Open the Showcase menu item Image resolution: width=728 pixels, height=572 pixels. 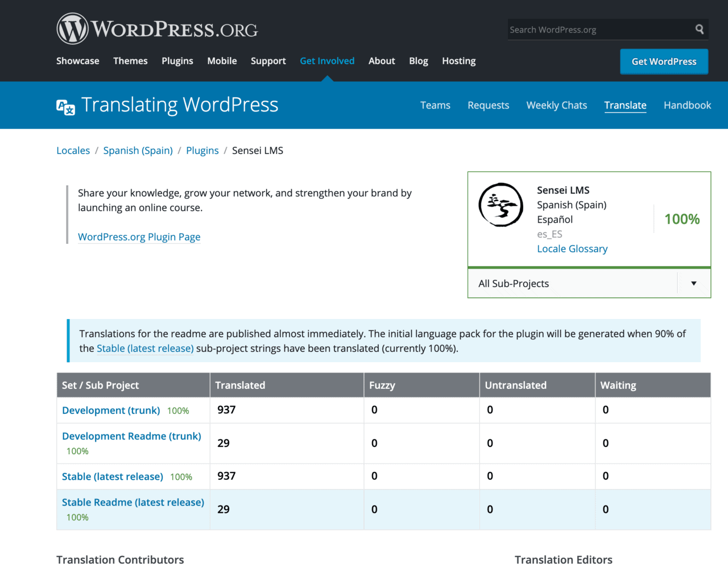tap(78, 61)
